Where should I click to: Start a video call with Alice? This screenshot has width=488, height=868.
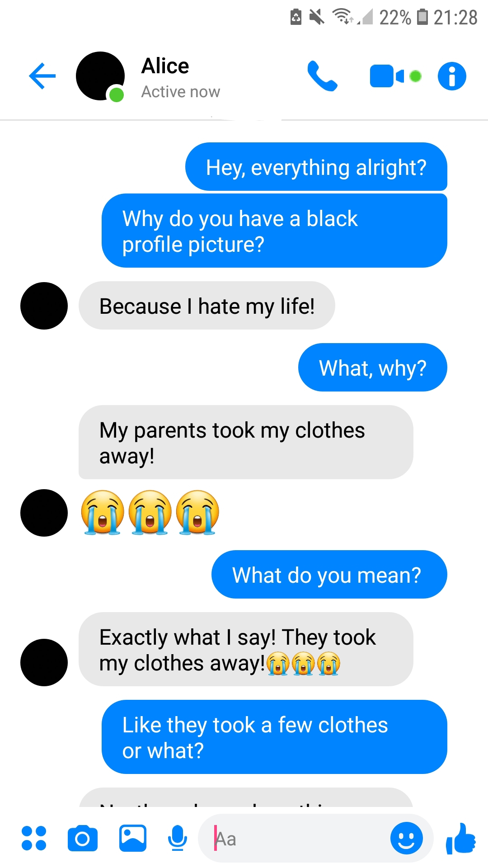[x=395, y=76]
